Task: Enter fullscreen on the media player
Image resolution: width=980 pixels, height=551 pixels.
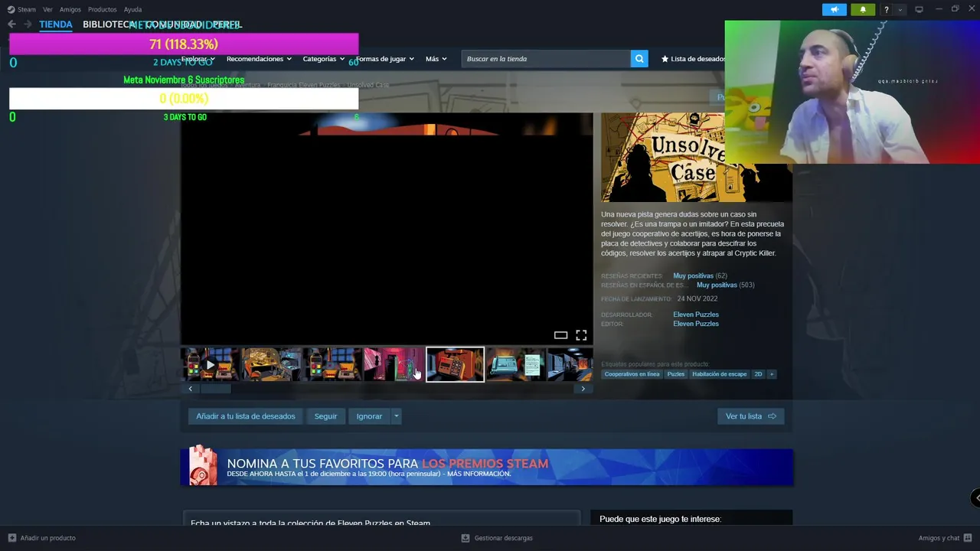Action: [581, 335]
